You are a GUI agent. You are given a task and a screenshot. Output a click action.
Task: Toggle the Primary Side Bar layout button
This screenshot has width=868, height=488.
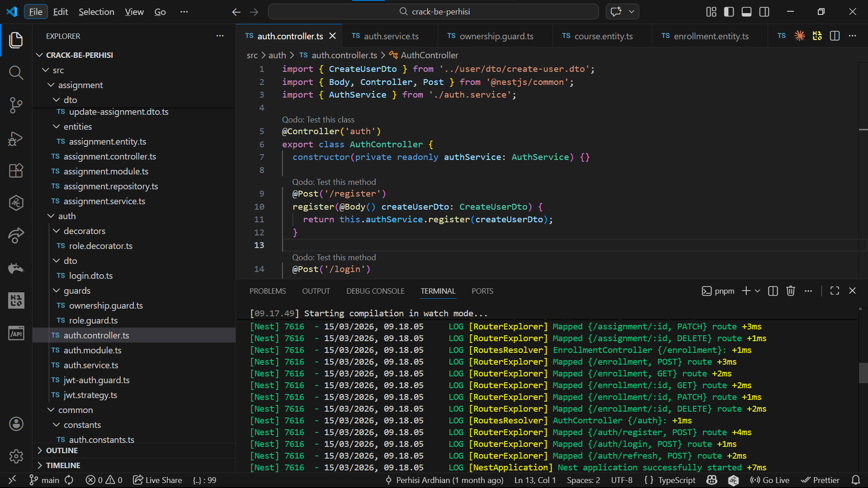tap(729, 12)
